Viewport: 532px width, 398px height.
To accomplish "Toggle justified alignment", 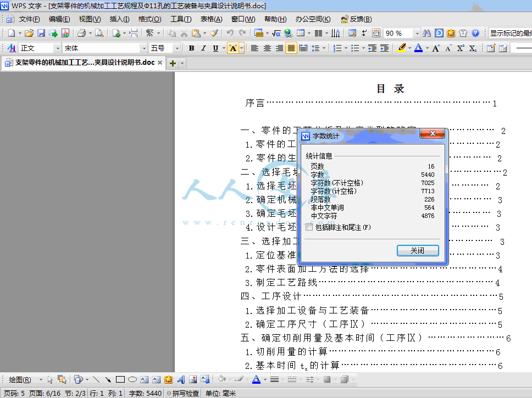I will tap(291, 48).
